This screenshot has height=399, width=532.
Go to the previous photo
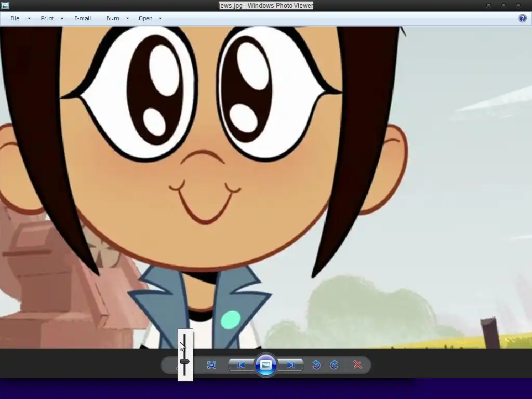[x=241, y=365]
